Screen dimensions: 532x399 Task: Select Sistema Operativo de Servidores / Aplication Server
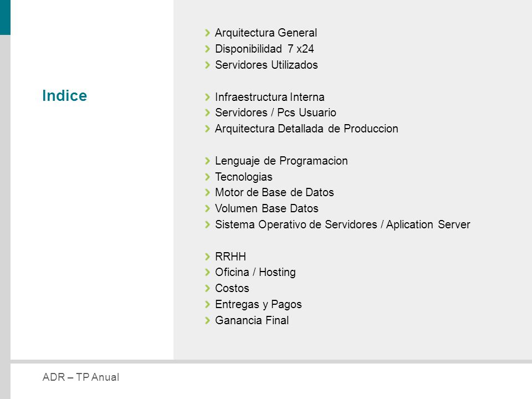342,224
